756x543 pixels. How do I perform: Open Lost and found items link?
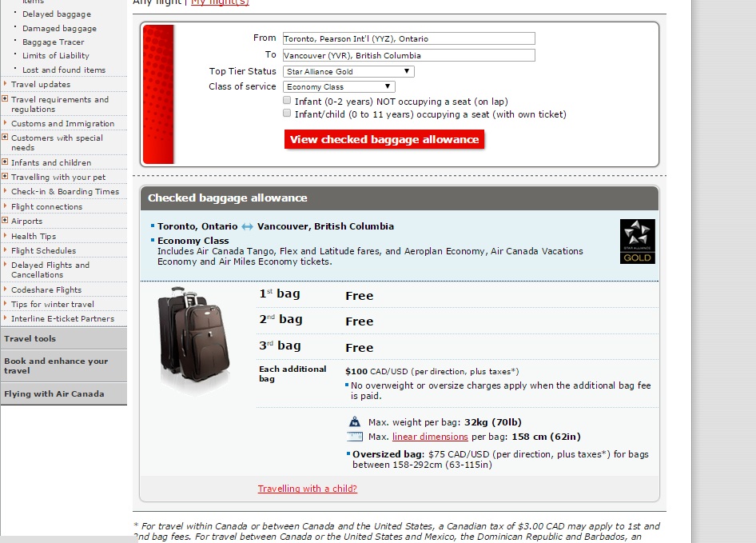(x=64, y=70)
